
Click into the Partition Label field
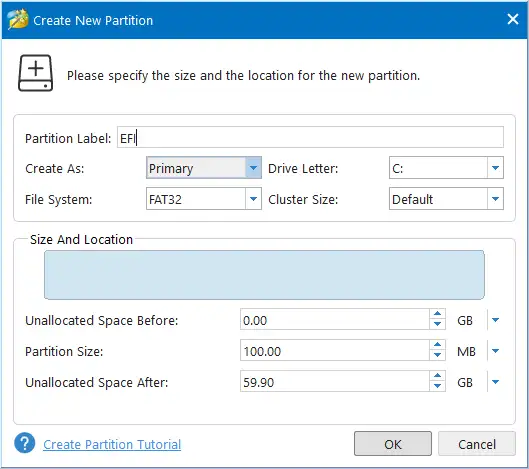click(x=310, y=137)
